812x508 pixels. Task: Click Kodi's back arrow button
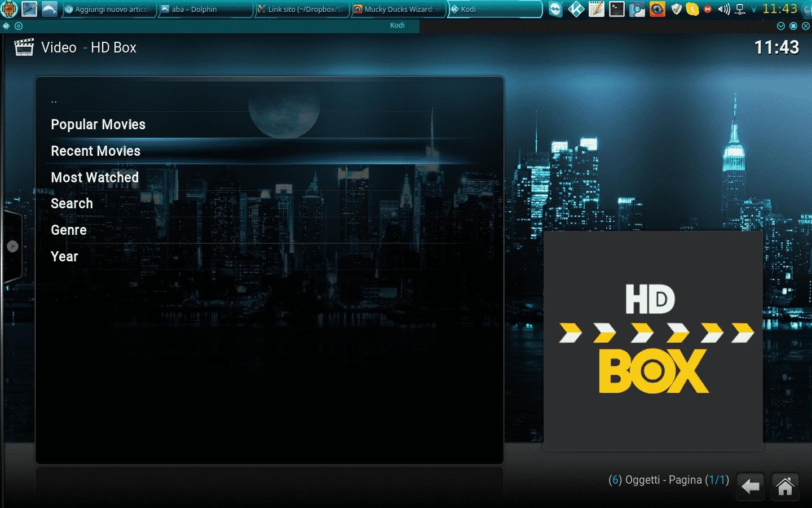(751, 487)
